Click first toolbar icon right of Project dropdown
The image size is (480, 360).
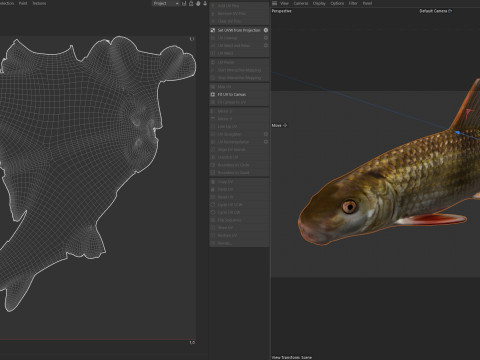(x=184, y=3)
